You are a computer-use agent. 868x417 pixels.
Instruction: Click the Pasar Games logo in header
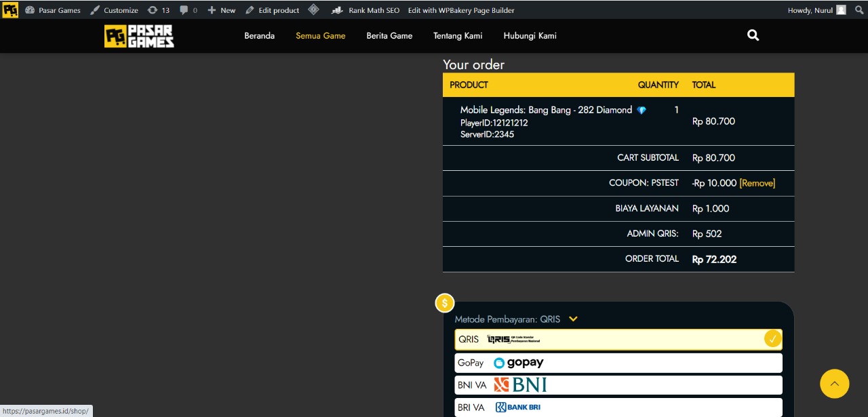tap(139, 36)
